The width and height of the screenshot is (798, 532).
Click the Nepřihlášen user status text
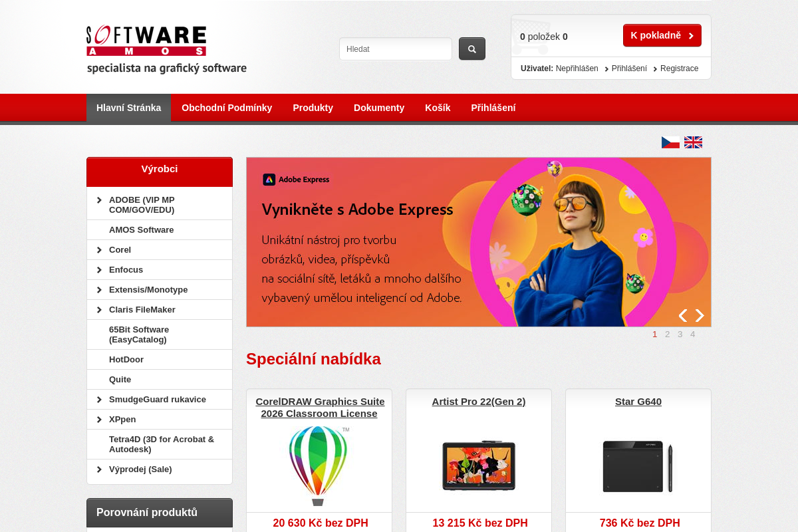tap(577, 68)
